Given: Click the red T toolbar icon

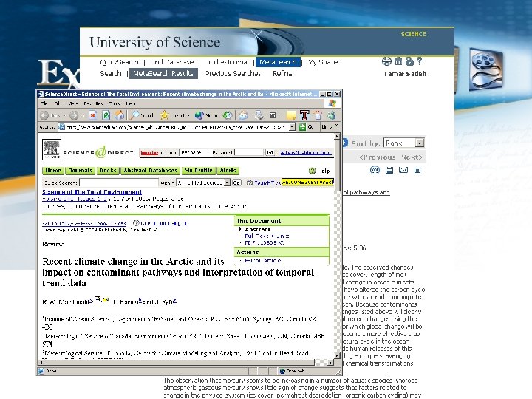Looking at the screenshot, I should pos(304,115).
